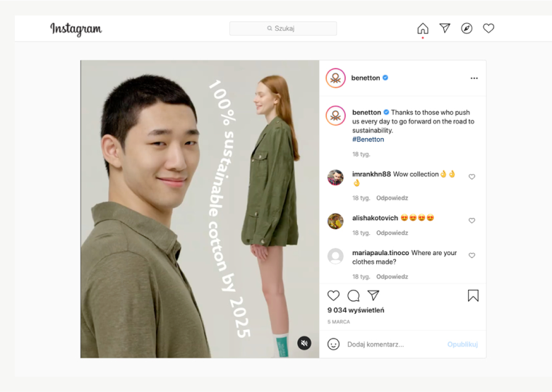Screen dimensions: 552x392
Task: Play the Benetton sustainable cotton video
Action: (x=200, y=209)
